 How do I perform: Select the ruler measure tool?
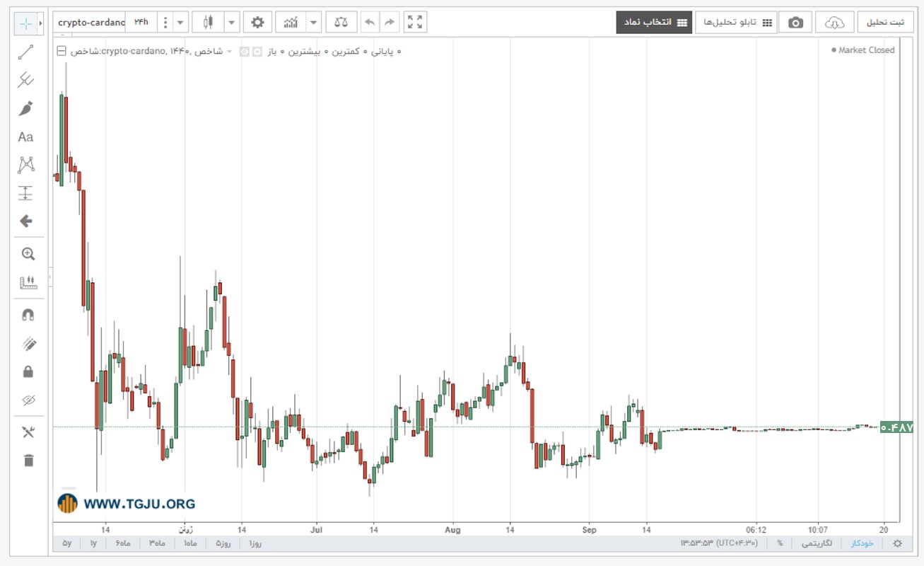pos(28,282)
